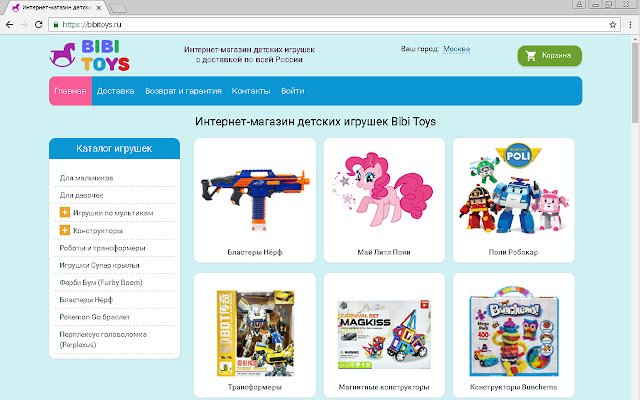Expand Игрушки по мультикам plus icon
This screenshot has height=400, width=640.
[64, 212]
